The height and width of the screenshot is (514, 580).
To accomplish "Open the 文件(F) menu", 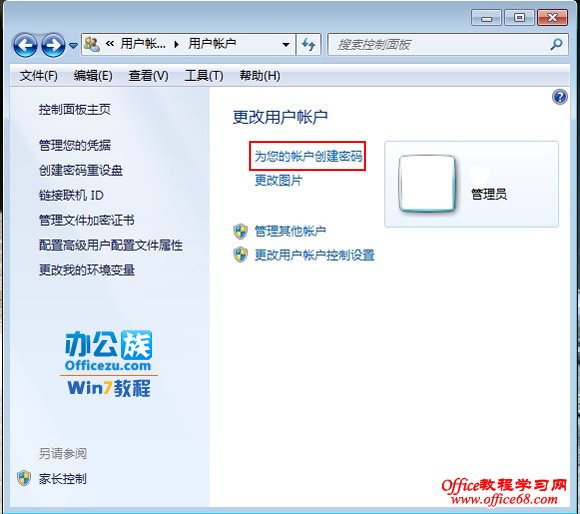I will click(x=38, y=76).
